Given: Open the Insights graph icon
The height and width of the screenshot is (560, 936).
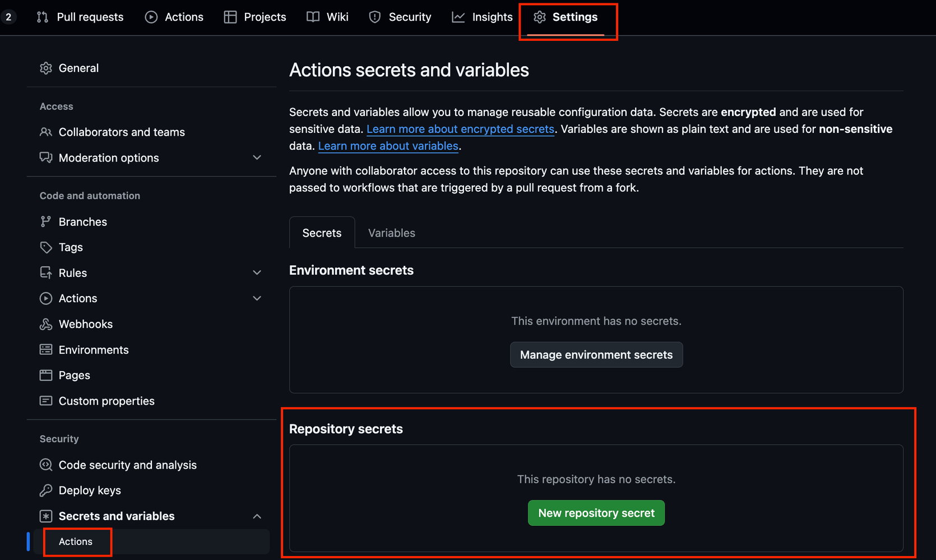Looking at the screenshot, I should (x=458, y=17).
